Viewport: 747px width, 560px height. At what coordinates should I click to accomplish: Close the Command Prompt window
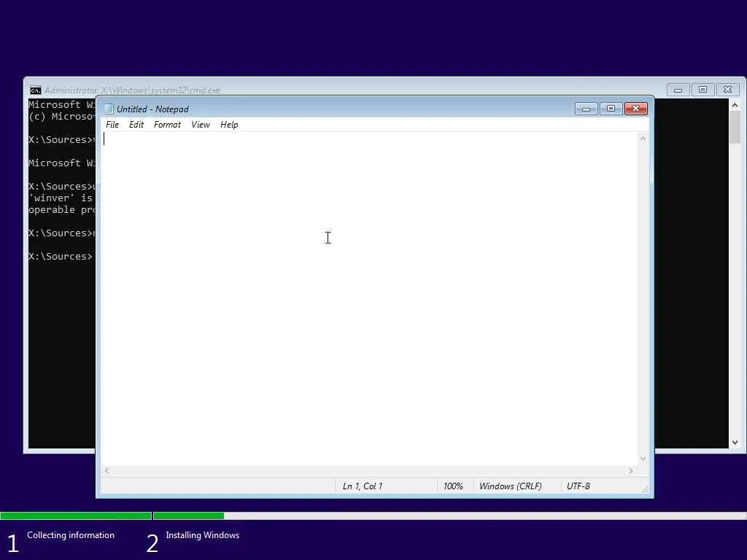[727, 90]
